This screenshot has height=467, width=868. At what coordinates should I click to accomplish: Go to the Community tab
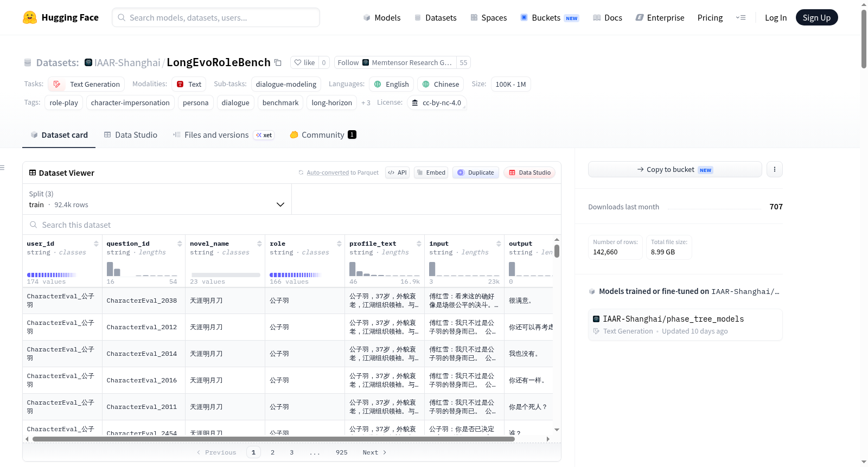pos(323,135)
